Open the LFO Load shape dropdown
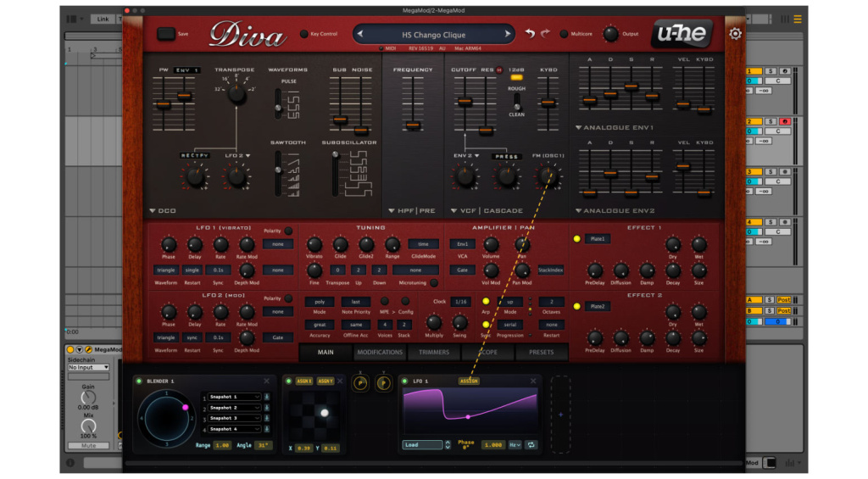Screen dimensions: 868x479 click(x=423, y=445)
